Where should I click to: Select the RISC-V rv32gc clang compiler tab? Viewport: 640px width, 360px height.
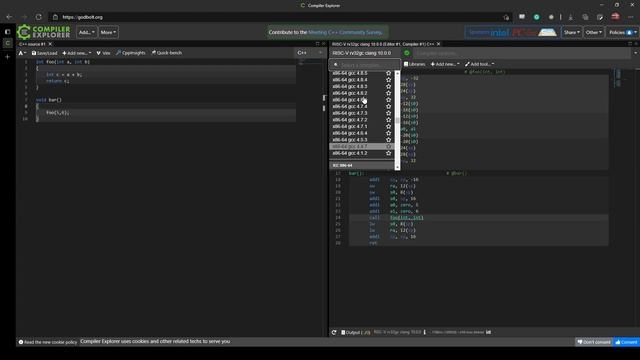(383, 44)
